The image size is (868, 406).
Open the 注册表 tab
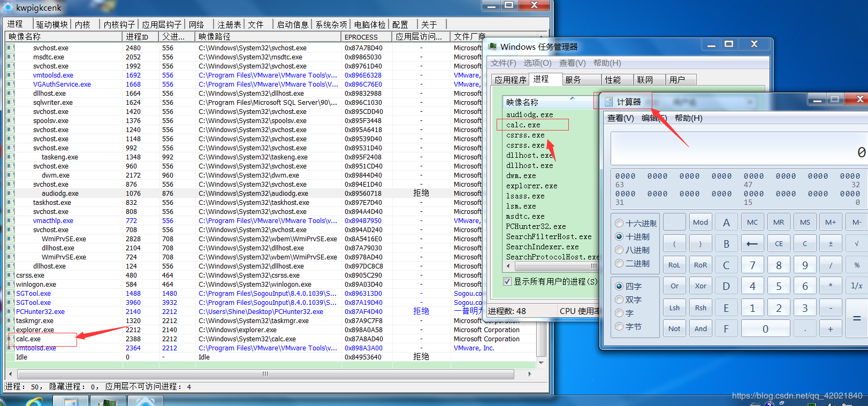[229, 25]
